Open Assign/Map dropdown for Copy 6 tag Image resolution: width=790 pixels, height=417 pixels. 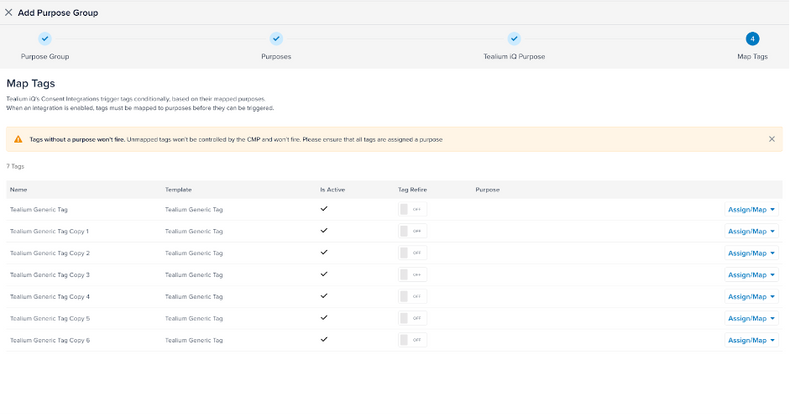(x=751, y=340)
